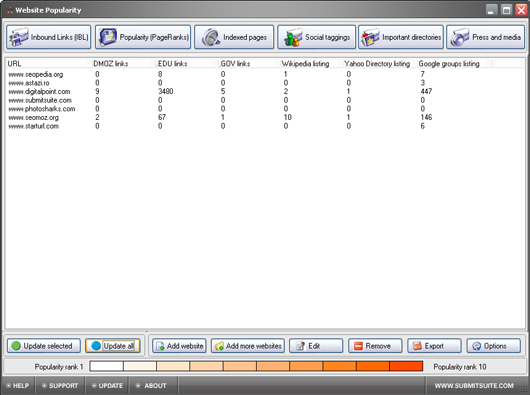The width and height of the screenshot is (530, 395).
Task: Sort by EDU links column header
Action: pos(187,64)
